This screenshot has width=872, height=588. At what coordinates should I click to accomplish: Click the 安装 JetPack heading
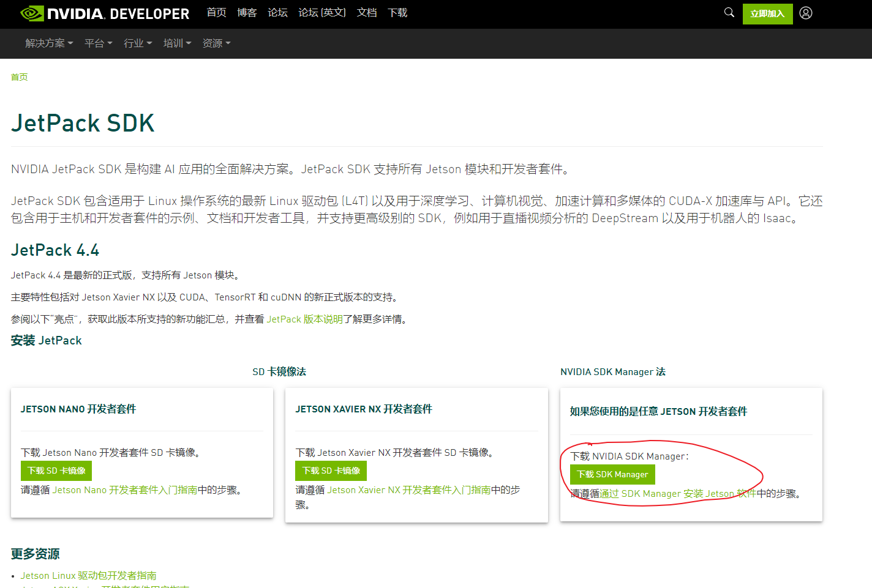pos(47,341)
